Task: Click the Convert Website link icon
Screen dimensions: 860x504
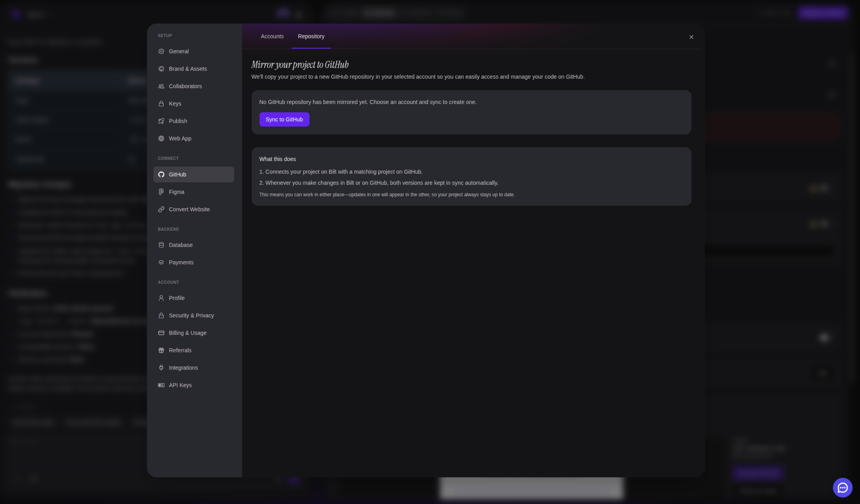Action: point(161,209)
